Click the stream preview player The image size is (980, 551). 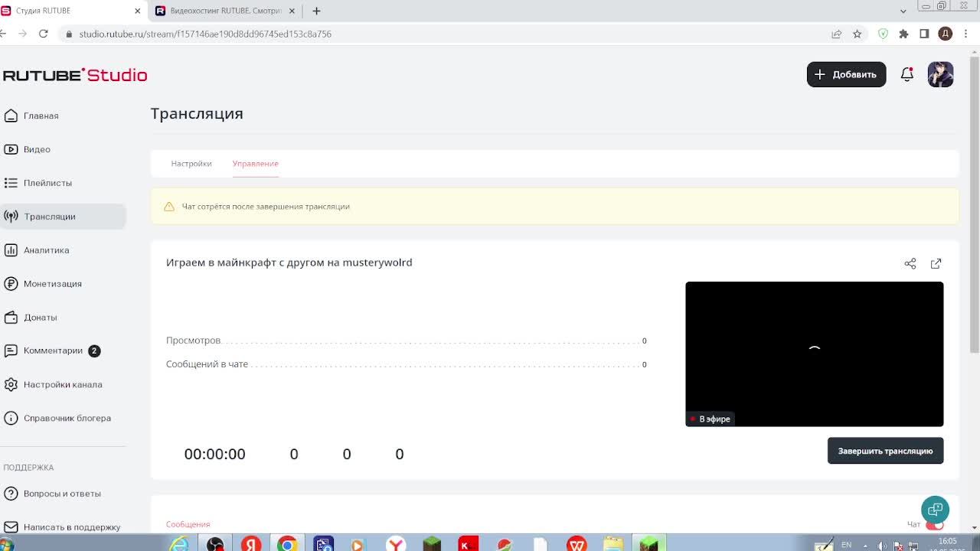pyautogui.click(x=814, y=354)
